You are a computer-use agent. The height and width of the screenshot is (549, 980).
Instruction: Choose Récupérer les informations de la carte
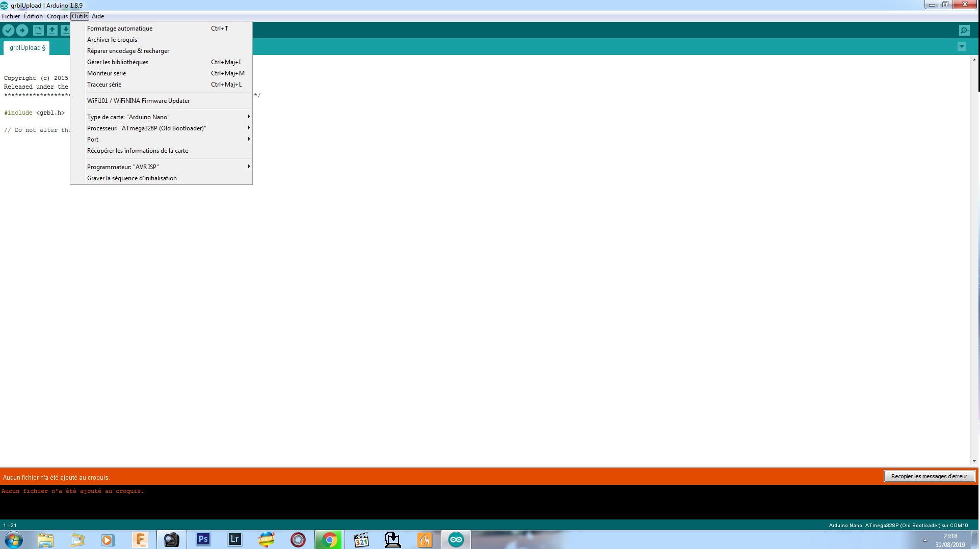coord(161,151)
